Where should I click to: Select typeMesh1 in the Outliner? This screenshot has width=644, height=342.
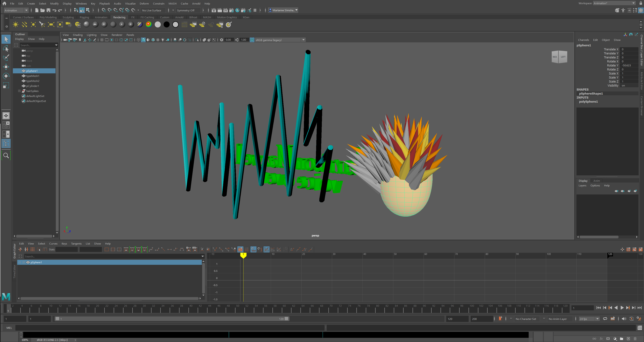tap(33, 76)
